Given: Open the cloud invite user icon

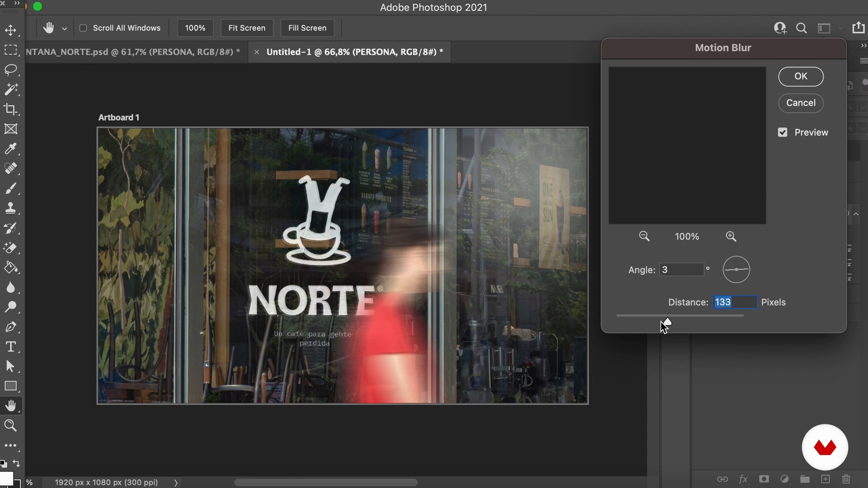Looking at the screenshot, I should pos(780,28).
